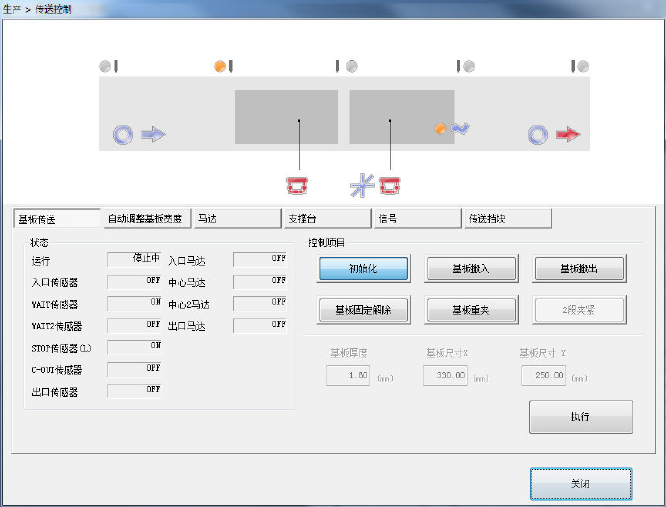666x507 pixels.
Task: Open the 马达 tab
Action: [237, 219]
